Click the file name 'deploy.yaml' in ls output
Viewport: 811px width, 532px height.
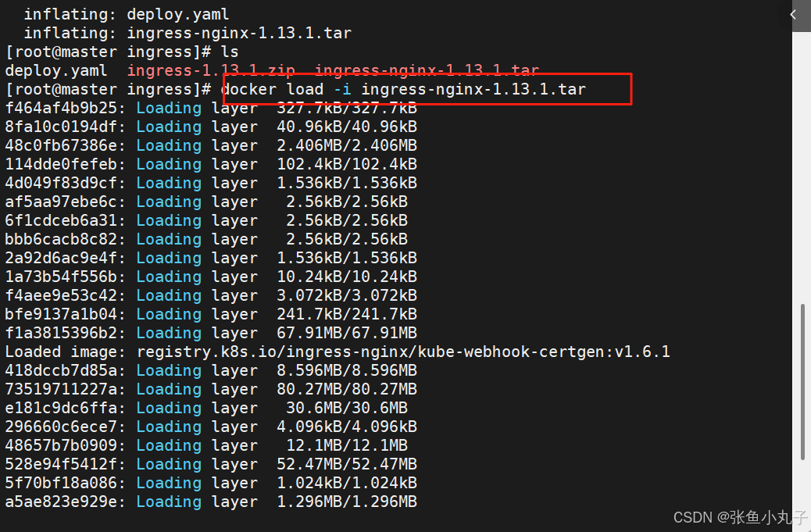click(56, 70)
